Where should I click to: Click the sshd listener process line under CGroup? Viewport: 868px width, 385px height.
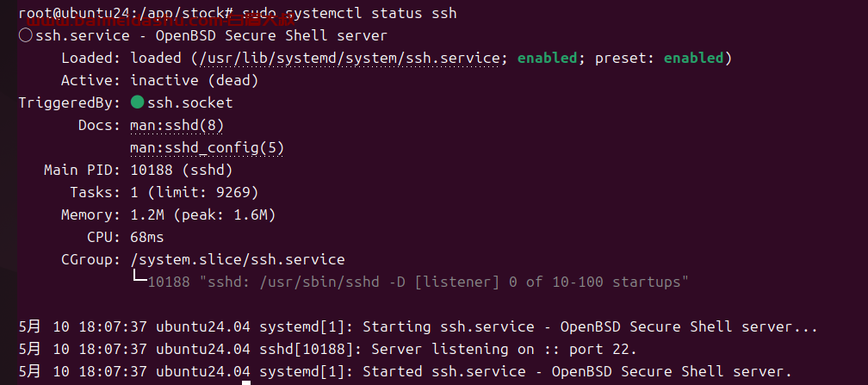pyautogui.click(x=418, y=283)
